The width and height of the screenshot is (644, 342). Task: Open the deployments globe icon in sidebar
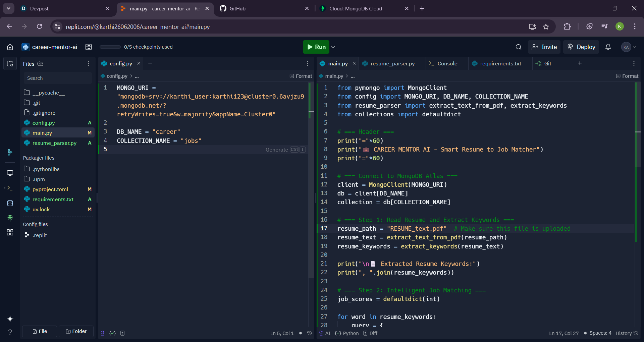click(x=10, y=218)
